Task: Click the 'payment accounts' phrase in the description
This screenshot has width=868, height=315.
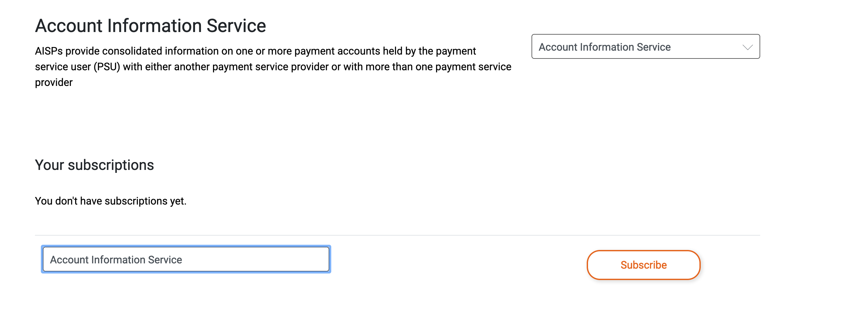Action: click(x=337, y=51)
